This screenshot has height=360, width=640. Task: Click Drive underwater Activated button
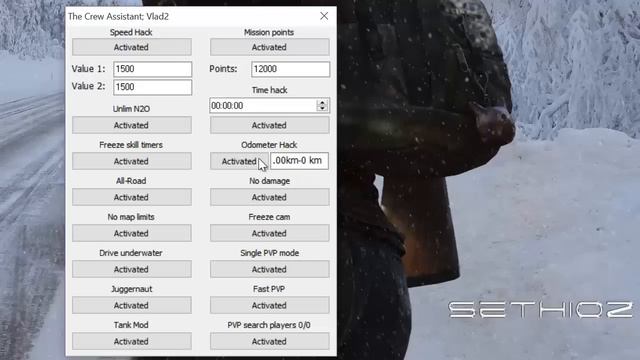[x=132, y=269]
